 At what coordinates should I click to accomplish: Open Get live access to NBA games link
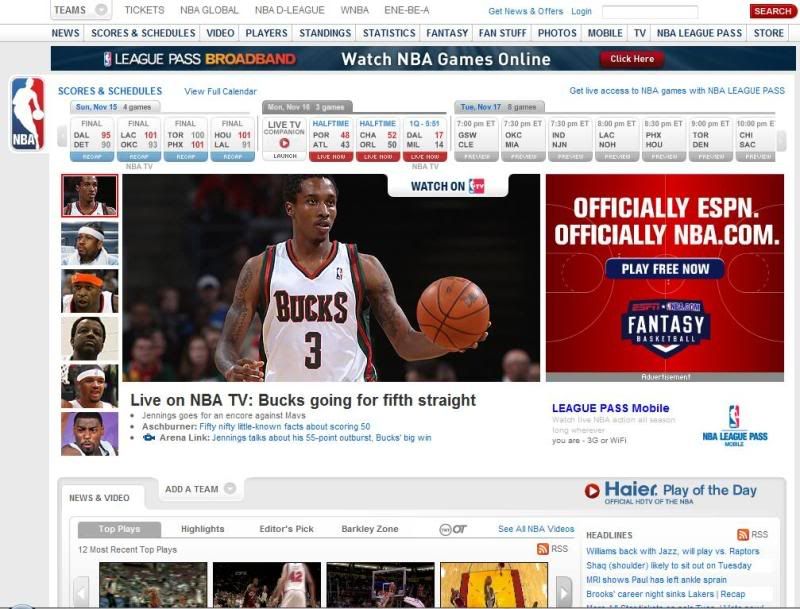tap(677, 91)
